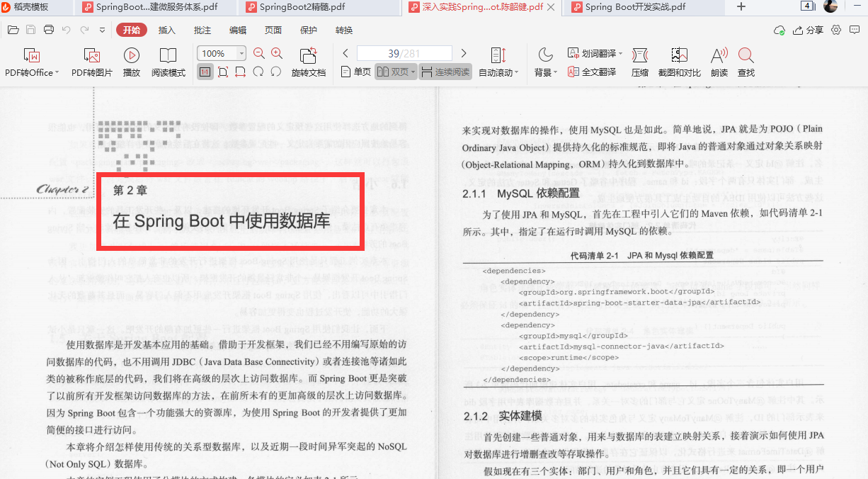Click the 分享 share button
Image resolution: width=868 pixels, height=479 pixels.
click(x=809, y=30)
